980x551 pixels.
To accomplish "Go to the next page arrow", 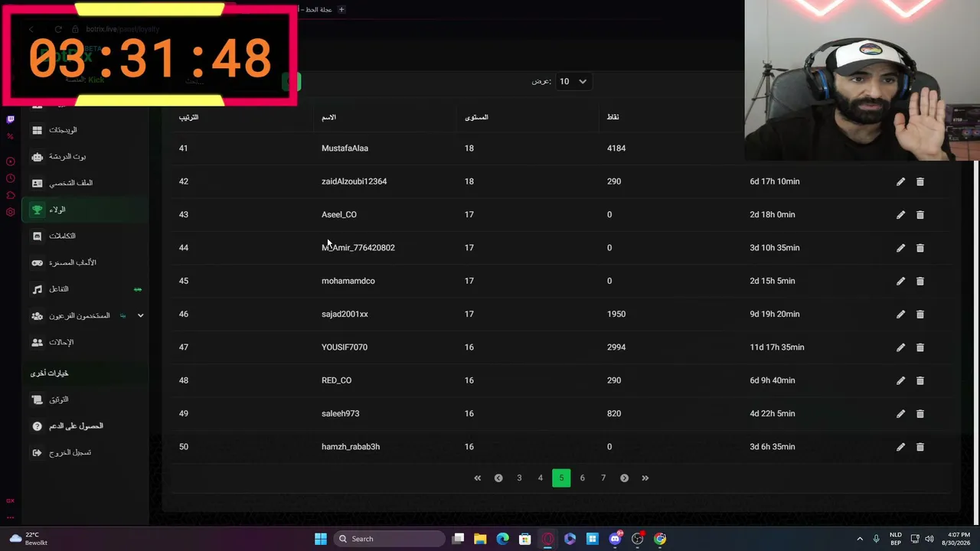I will tap(624, 478).
